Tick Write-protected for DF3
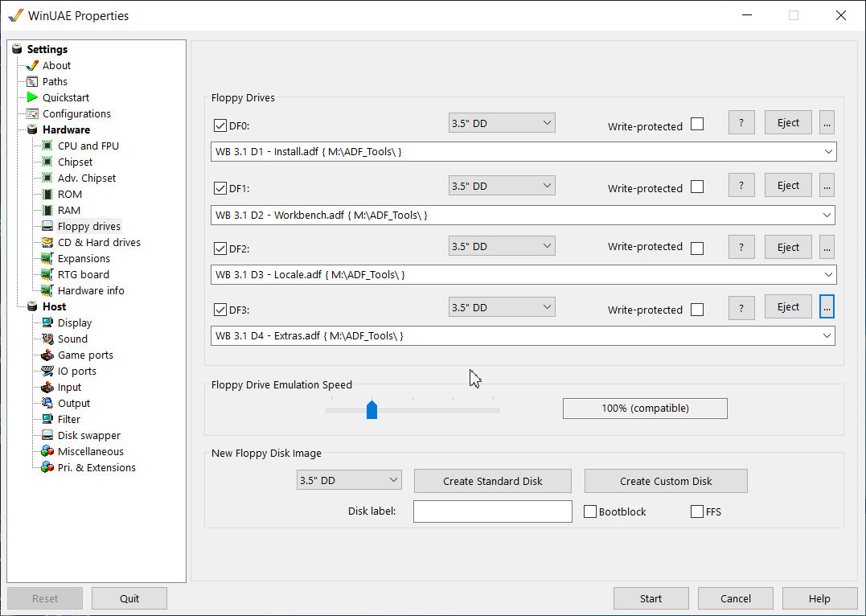866x616 pixels. 697,310
